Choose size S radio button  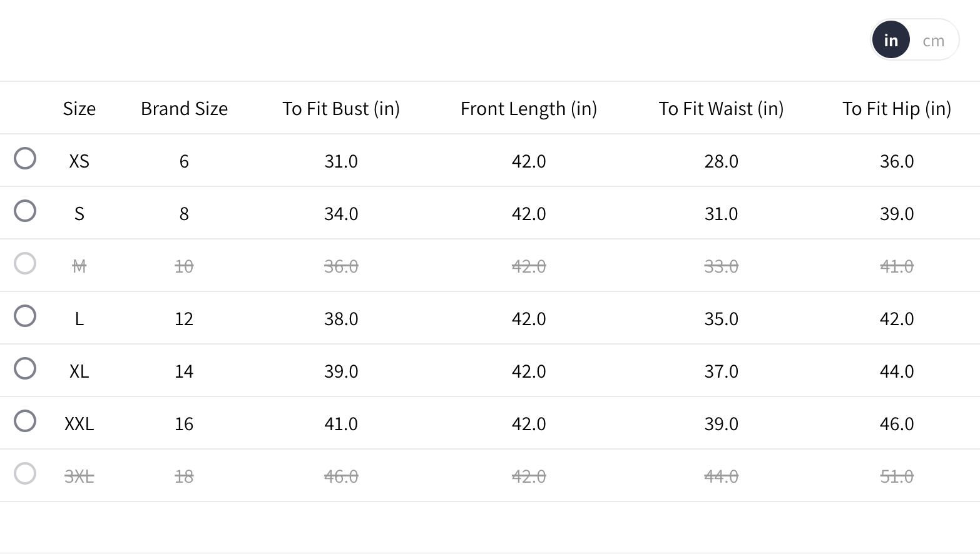point(25,211)
